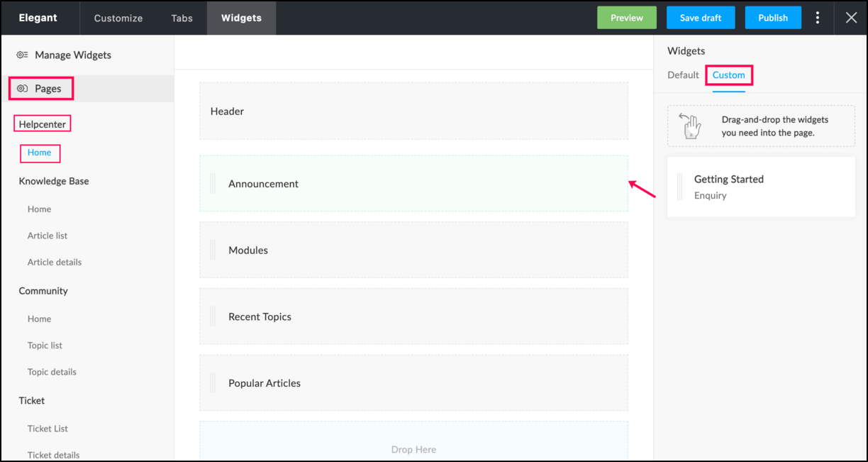Select the Announcement widget block
Screen dimensions: 868x462
[x=413, y=184]
